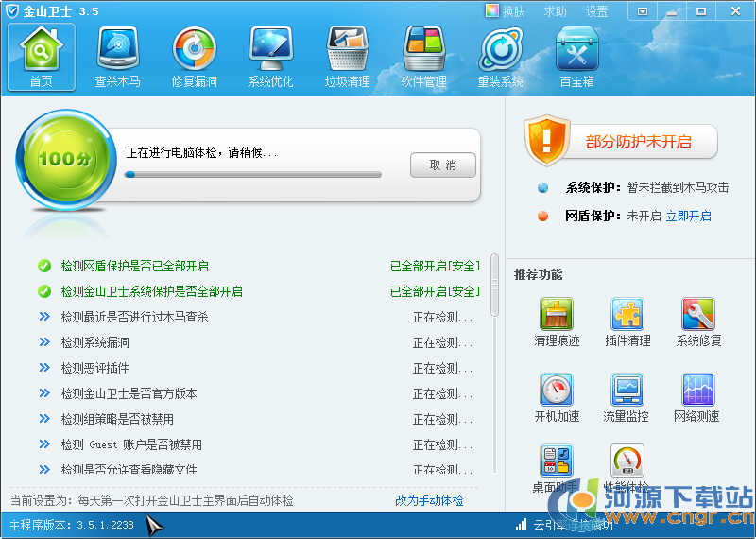Viewport: 756px width, 539px height.
Task: Click 改为手动体检 link
Action: (429, 500)
